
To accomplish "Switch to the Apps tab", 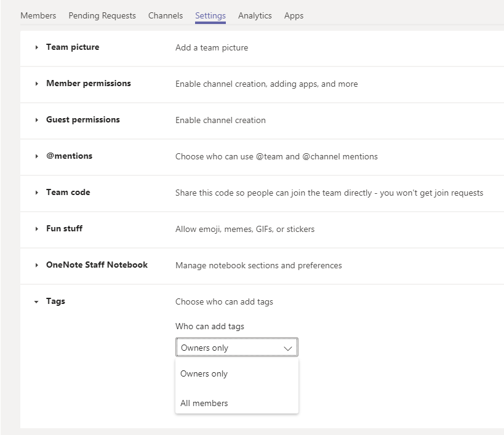I will click(x=294, y=16).
